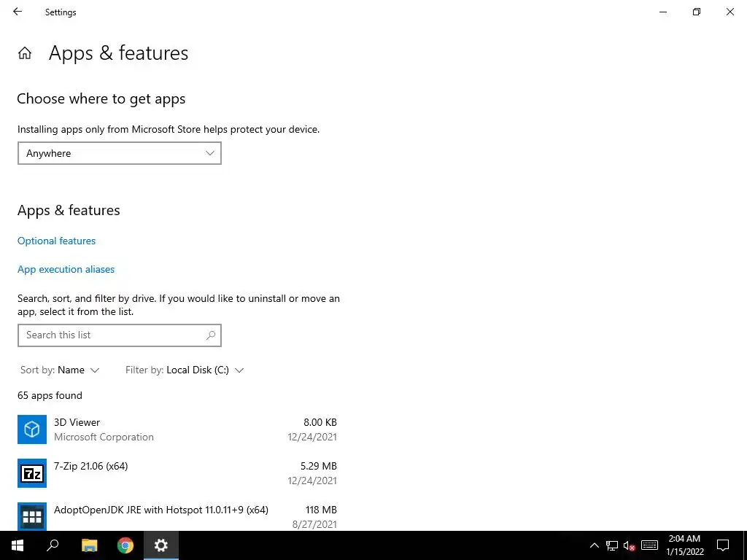Go back with the Settings back arrow
The width and height of the screenshot is (747, 560).
[18, 12]
